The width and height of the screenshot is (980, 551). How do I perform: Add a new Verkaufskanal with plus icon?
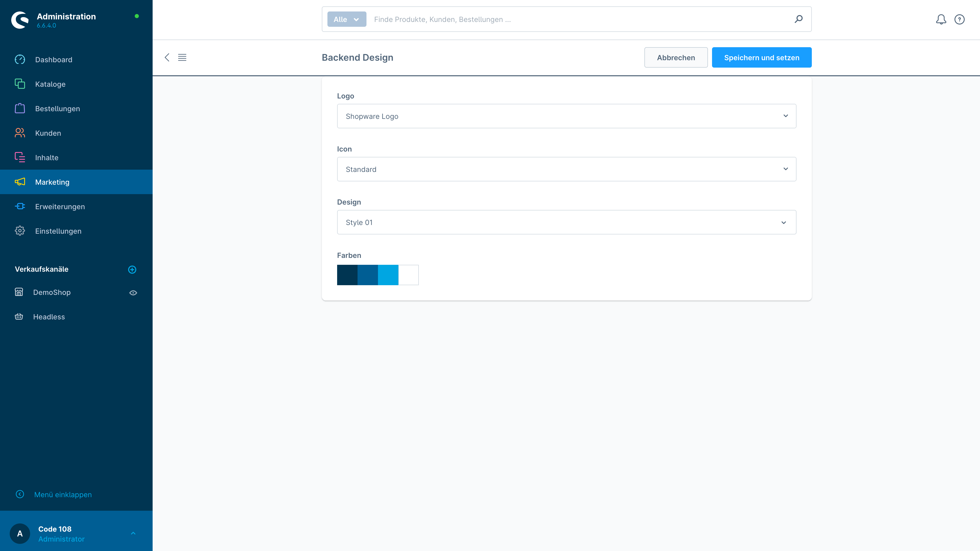coord(132,270)
